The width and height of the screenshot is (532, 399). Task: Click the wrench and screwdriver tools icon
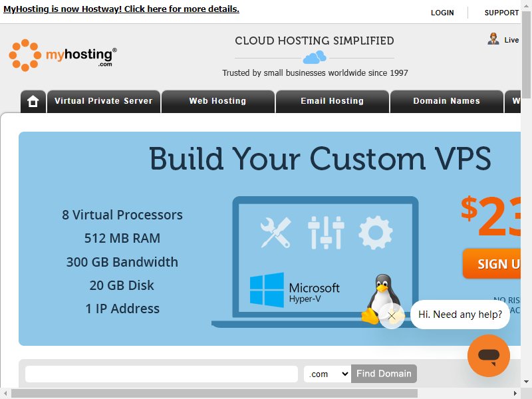coord(275,233)
